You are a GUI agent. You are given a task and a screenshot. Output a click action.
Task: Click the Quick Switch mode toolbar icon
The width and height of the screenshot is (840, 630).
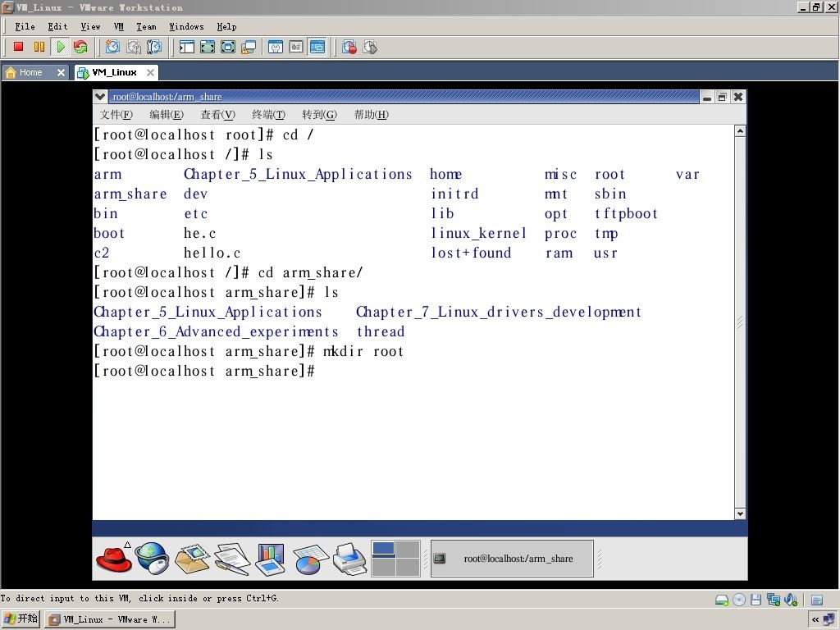207,47
